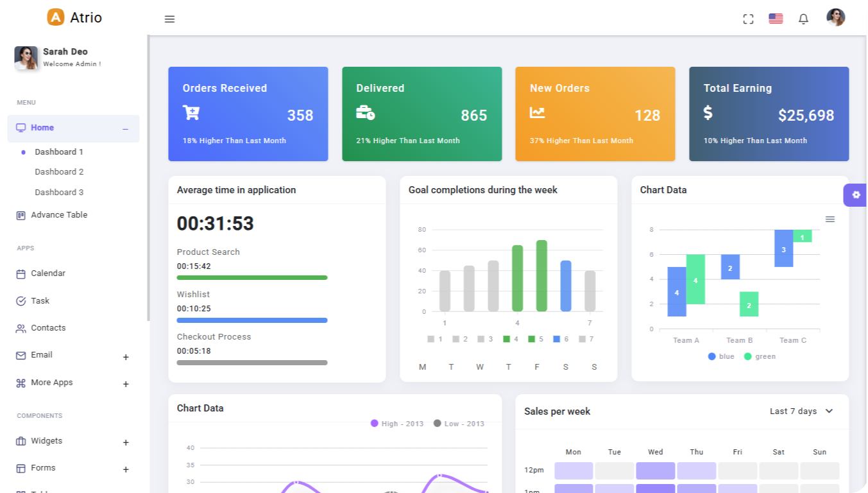Select Dashboard 2 in sidebar

59,172
